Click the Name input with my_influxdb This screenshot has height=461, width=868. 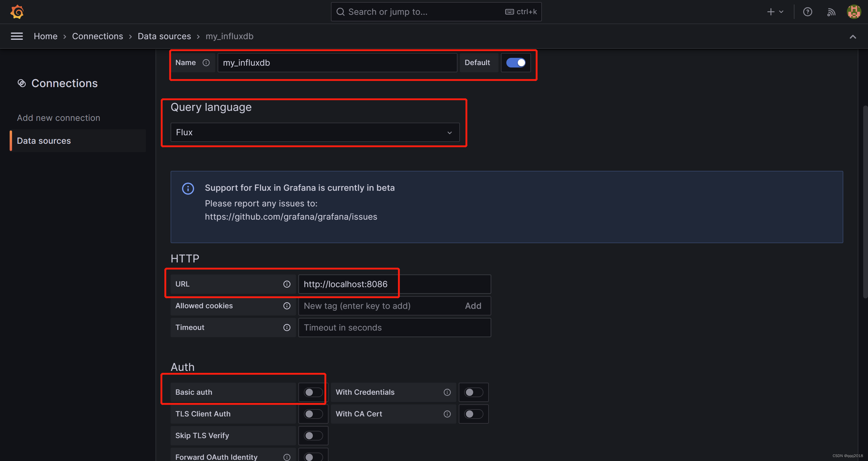tap(337, 63)
